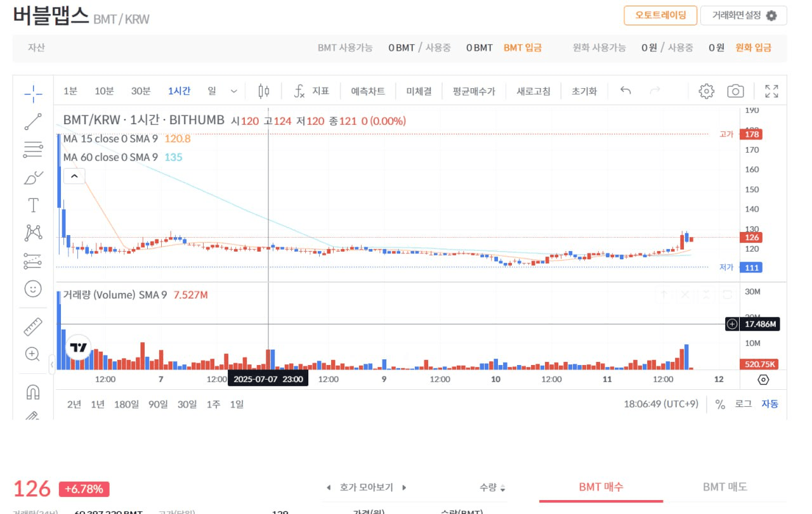Open the indicators (지표) dialog

tap(311, 91)
